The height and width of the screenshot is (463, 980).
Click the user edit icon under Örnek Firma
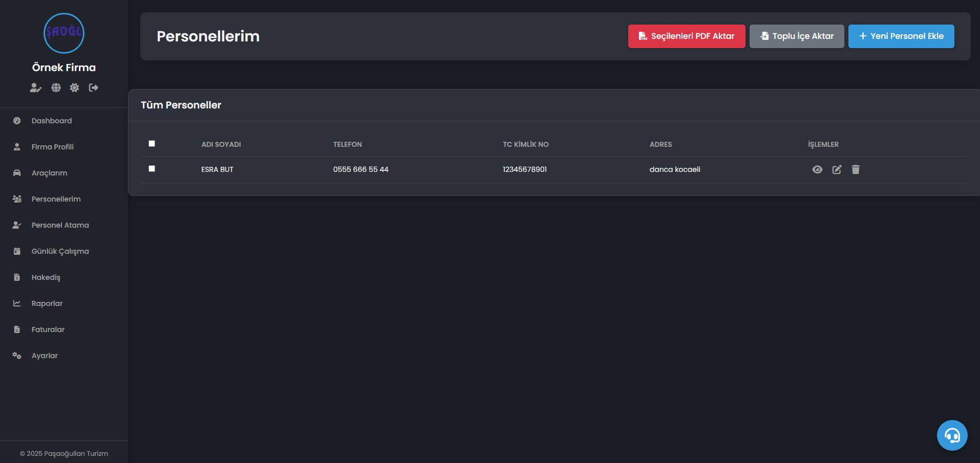35,88
